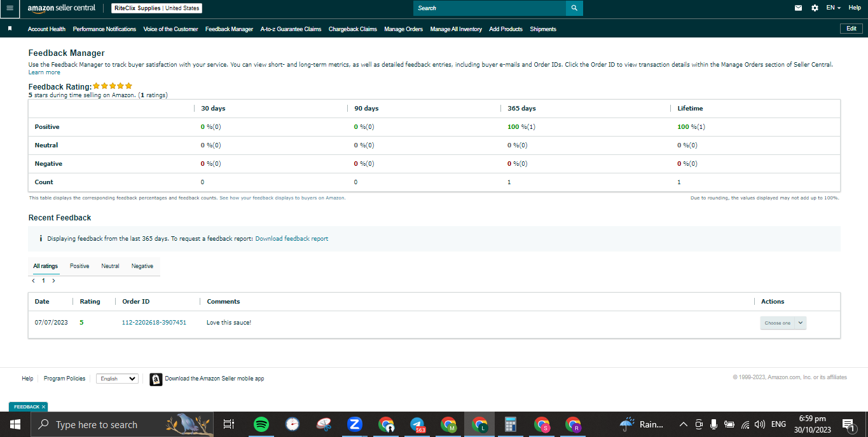The image size is (868, 437).
Task: Open the volume speaker tray icon
Action: coord(759,424)
